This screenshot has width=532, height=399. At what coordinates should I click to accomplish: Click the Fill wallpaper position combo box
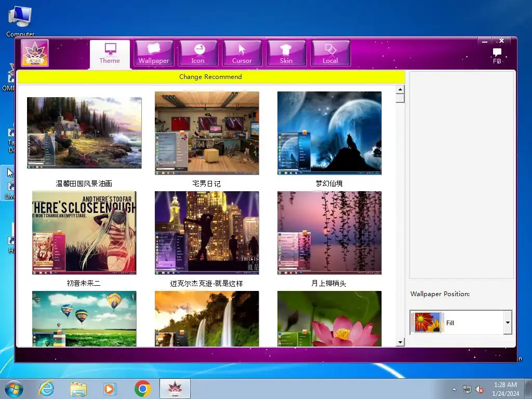click(x=461, y=323)
